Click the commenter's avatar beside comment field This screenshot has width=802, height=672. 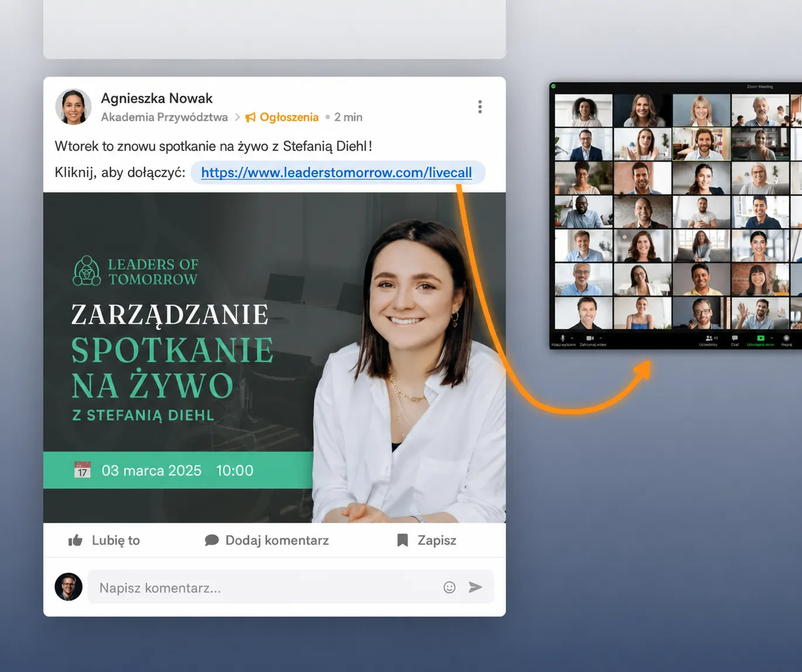point(68,587)
